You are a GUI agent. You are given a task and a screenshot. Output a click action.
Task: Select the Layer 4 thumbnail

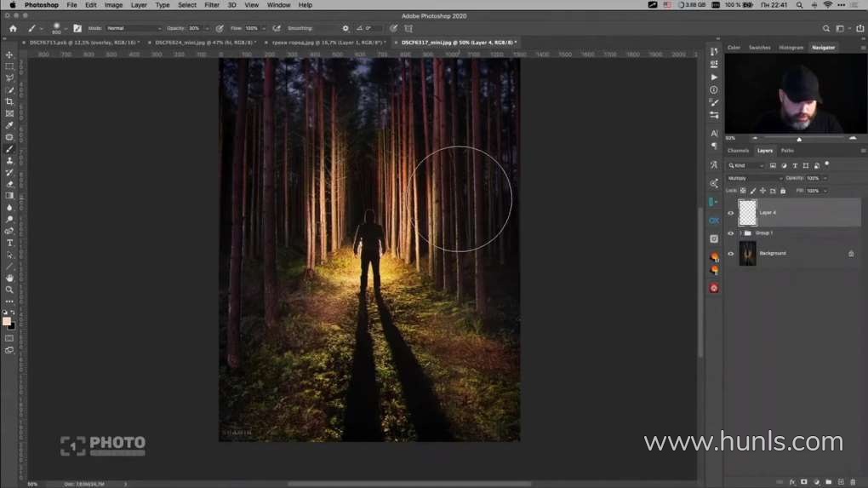747,213
